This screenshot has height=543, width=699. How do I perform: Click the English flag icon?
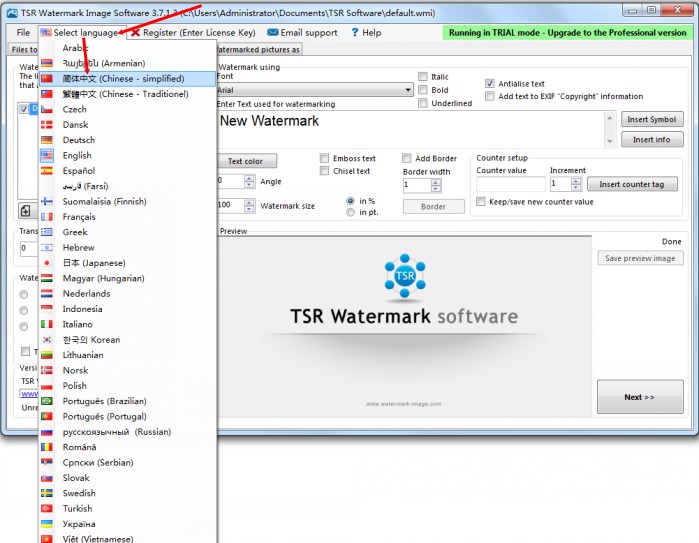pos(47,156)
